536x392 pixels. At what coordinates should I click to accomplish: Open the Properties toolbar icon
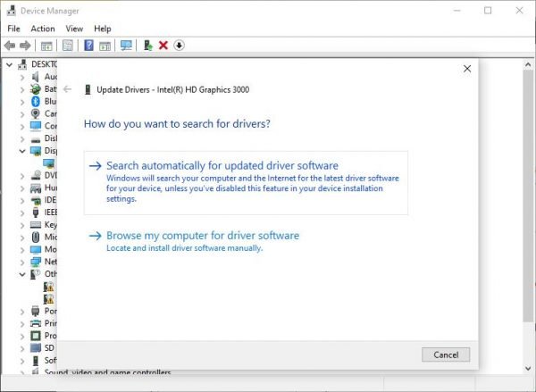point(67,46)
